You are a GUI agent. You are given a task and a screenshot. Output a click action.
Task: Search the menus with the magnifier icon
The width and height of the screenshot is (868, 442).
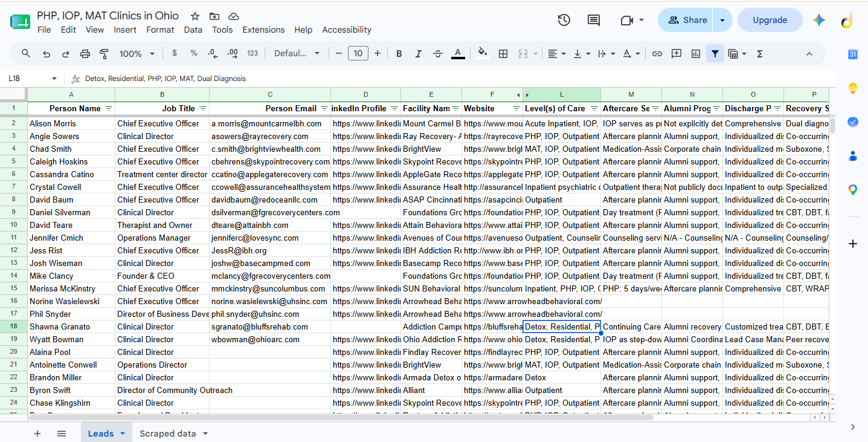coord(26,53)
